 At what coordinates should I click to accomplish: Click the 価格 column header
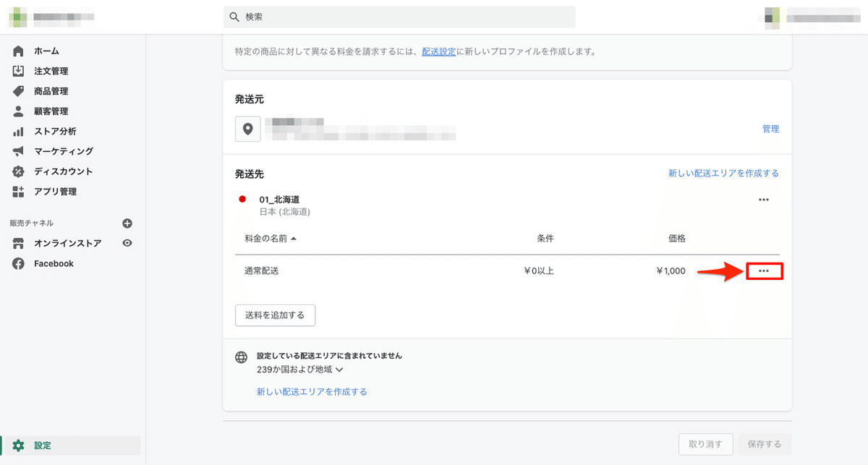coord(677,238)
